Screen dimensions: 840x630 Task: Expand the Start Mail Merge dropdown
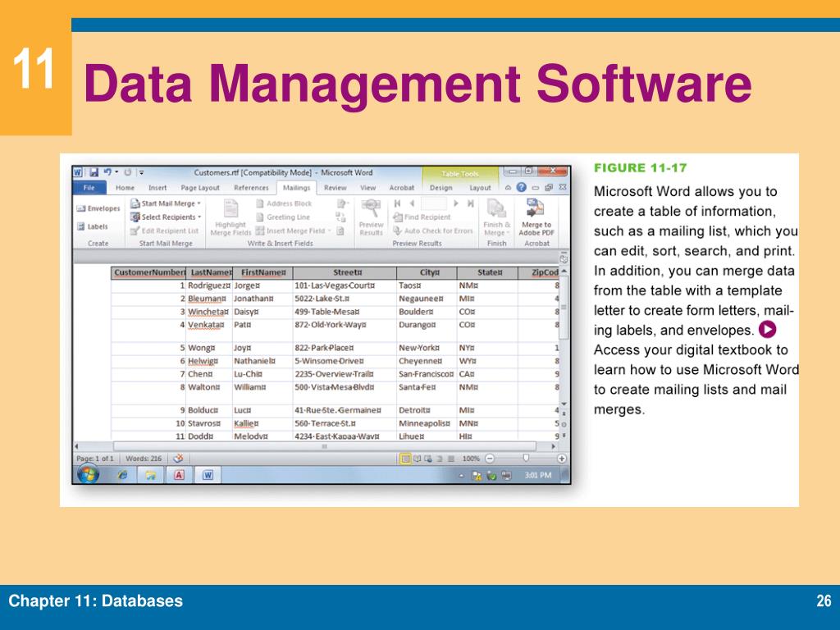[x=199, y=203]
